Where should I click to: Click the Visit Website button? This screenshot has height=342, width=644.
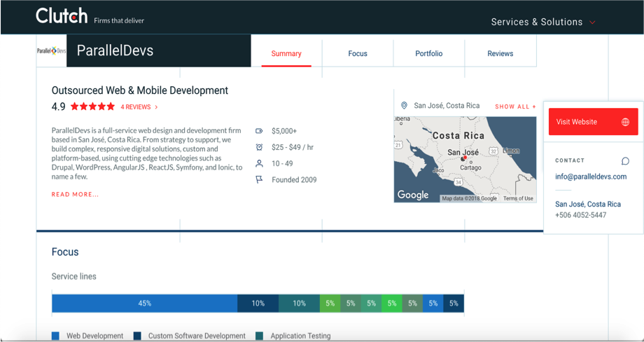tap(593, 122)
